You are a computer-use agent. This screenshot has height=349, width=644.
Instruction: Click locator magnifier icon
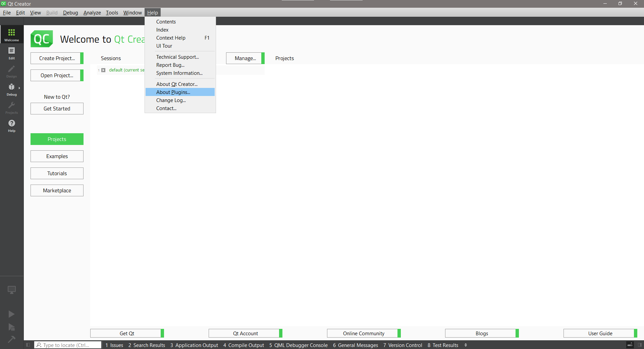pyautogui.click(x=39, y=345)
